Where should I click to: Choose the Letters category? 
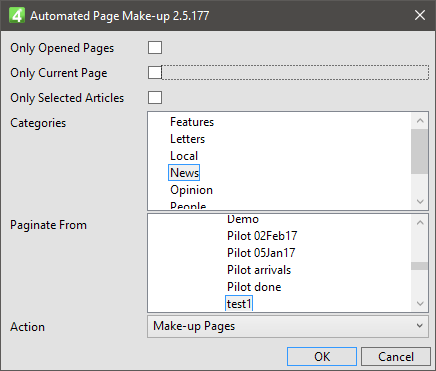tap(187, 139)
